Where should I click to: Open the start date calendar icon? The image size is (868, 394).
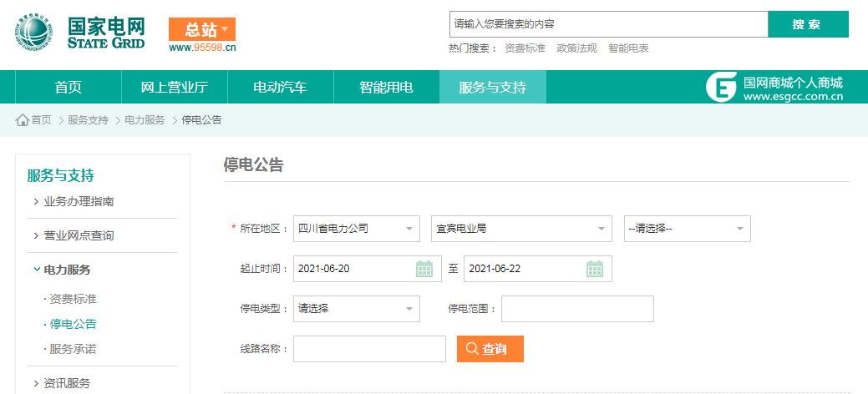pos(424,269)
